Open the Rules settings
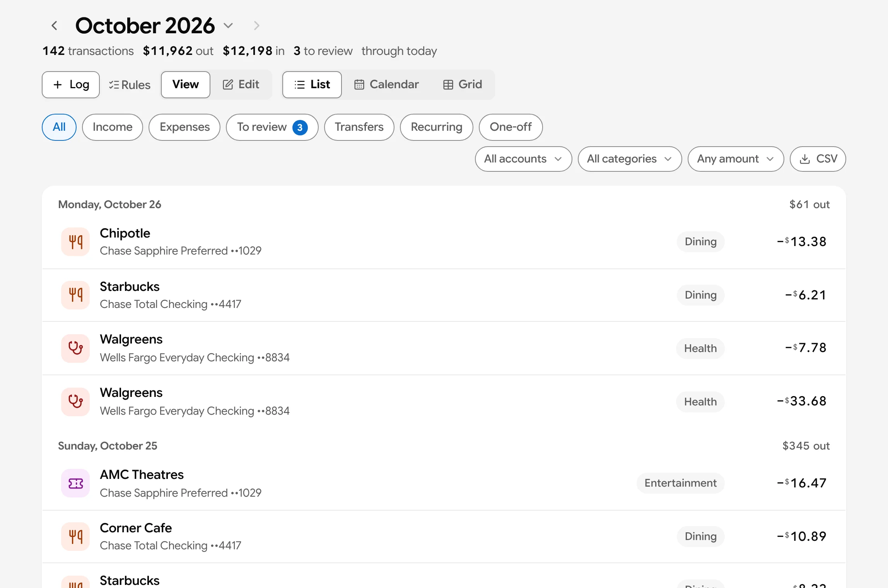888x588 pixels. (129, 85)
